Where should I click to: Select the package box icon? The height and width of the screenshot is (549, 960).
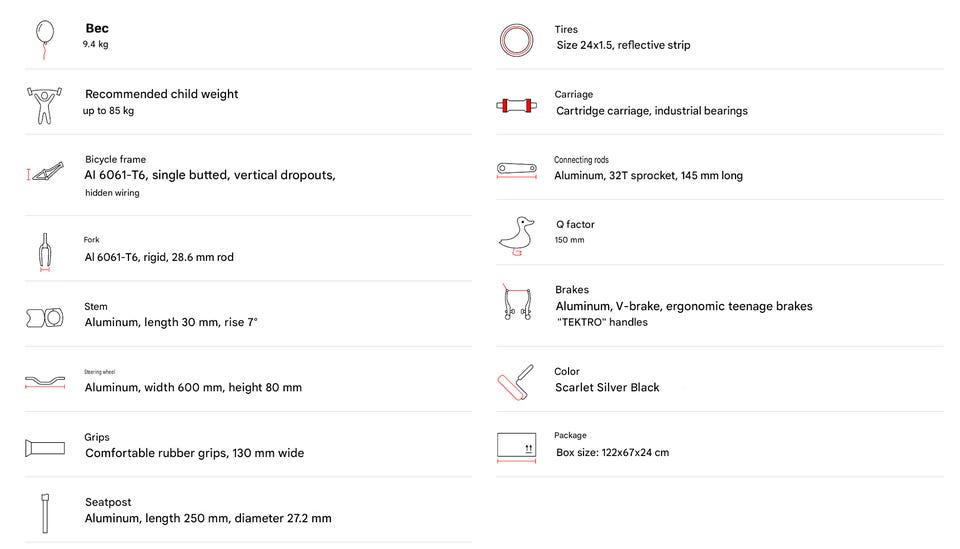516,447
